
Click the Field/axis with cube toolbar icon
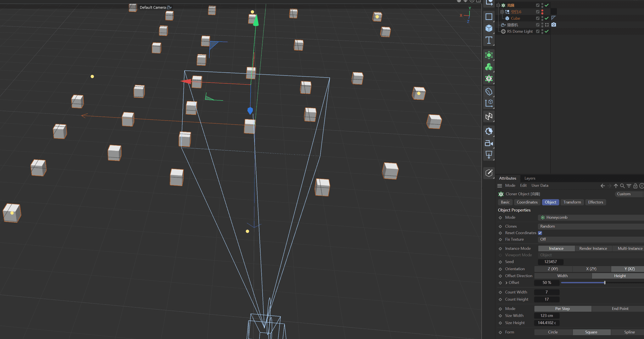click(489, 103)
